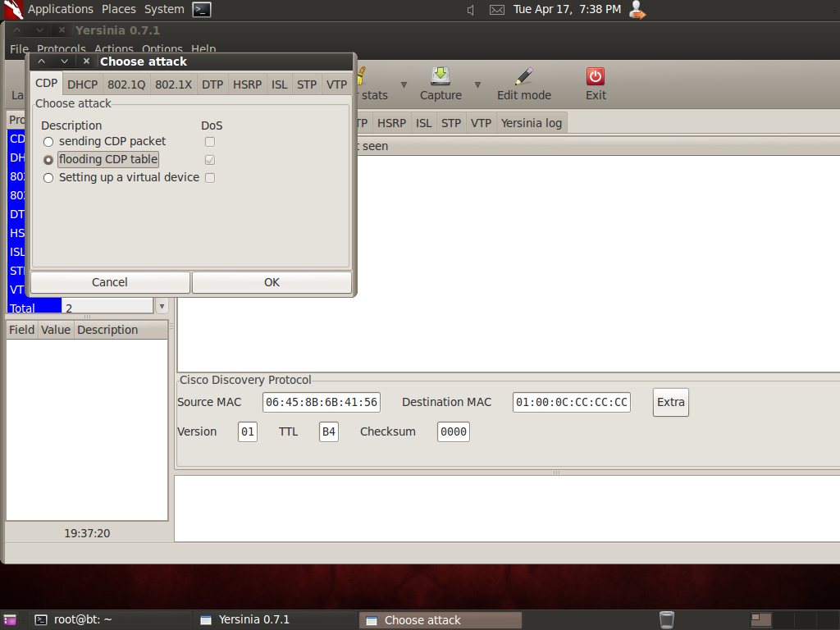Click the Checksum field showing 0000
This screenshot has height=630, width=840.
[x=453, y=431]
